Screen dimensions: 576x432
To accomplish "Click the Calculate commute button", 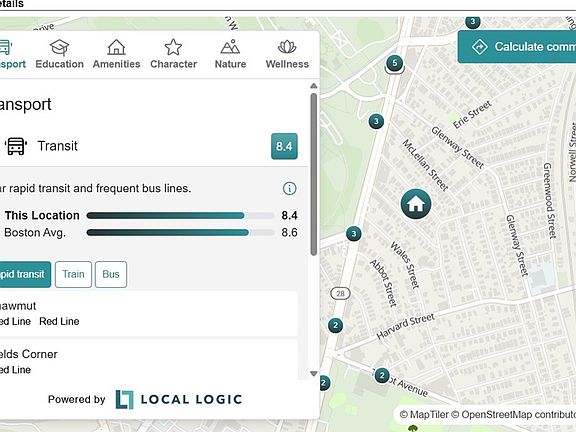I will 517,47.
